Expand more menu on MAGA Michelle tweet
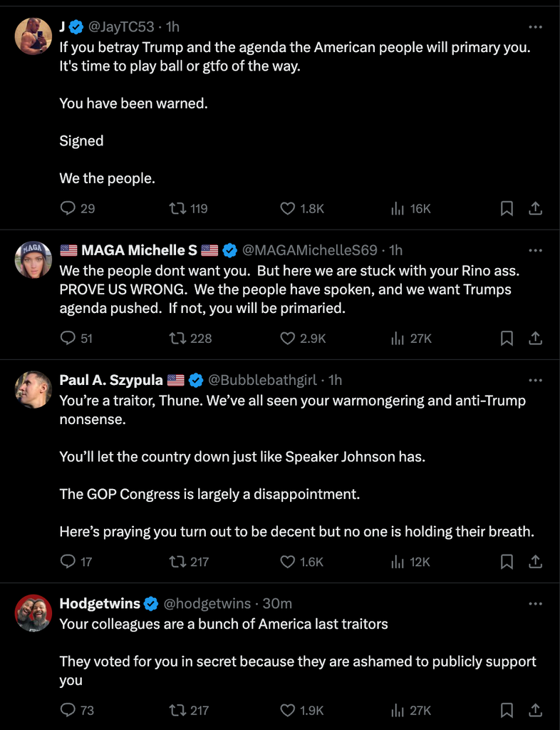Screen dimensions: 560x730 tap(536, 250)
